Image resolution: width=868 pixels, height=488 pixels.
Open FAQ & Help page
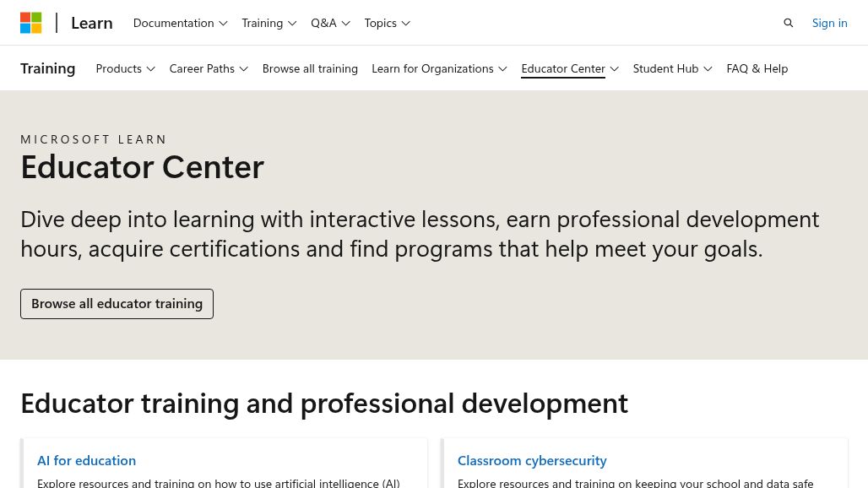[x=757, y=68]
